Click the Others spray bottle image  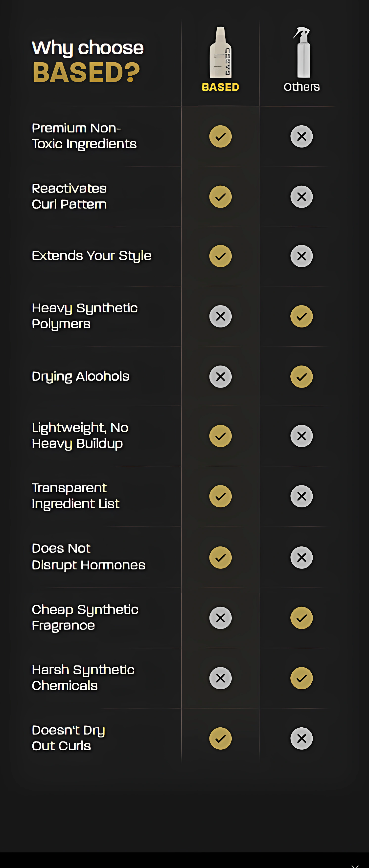click(x=302, y=52)
